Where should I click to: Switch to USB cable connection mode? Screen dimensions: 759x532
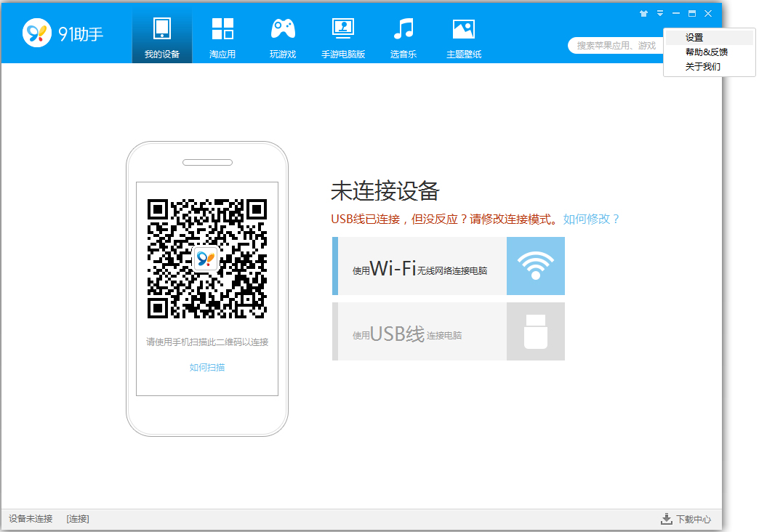(x=449, y=331)
